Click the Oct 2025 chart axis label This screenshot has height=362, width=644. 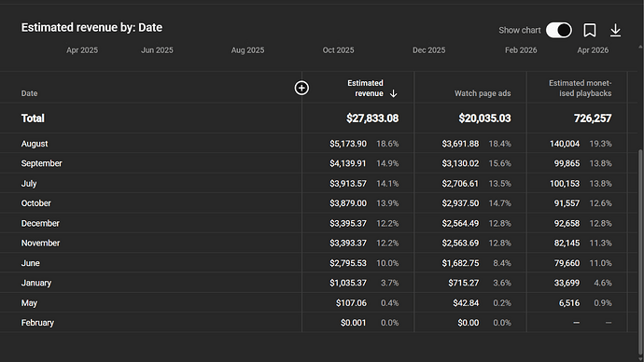338,50
